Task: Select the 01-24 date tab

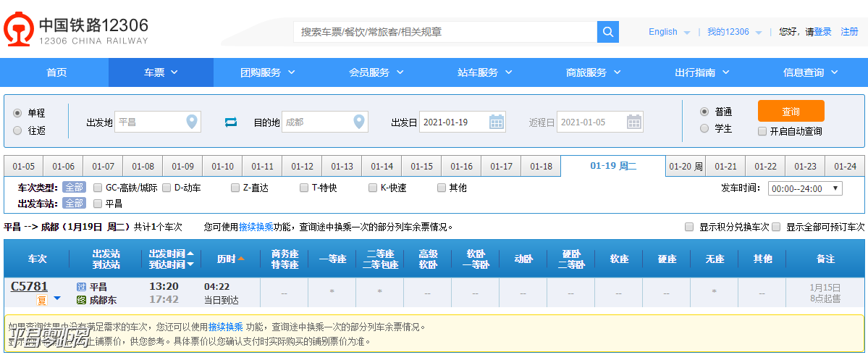Action: 845,166
